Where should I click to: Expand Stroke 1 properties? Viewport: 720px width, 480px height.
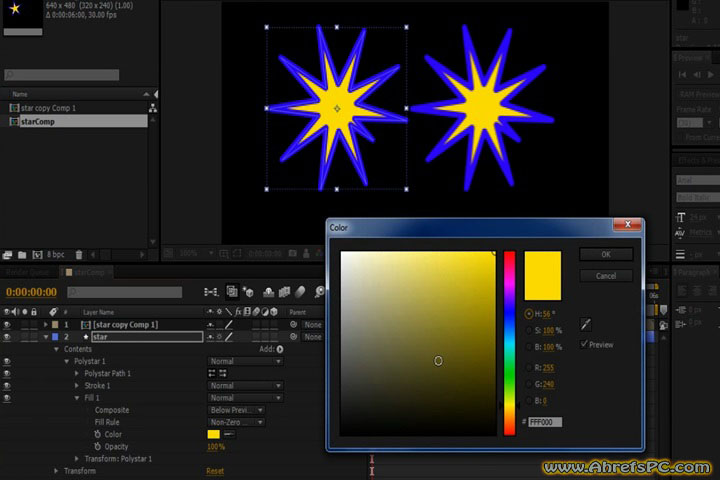point(77,386)
